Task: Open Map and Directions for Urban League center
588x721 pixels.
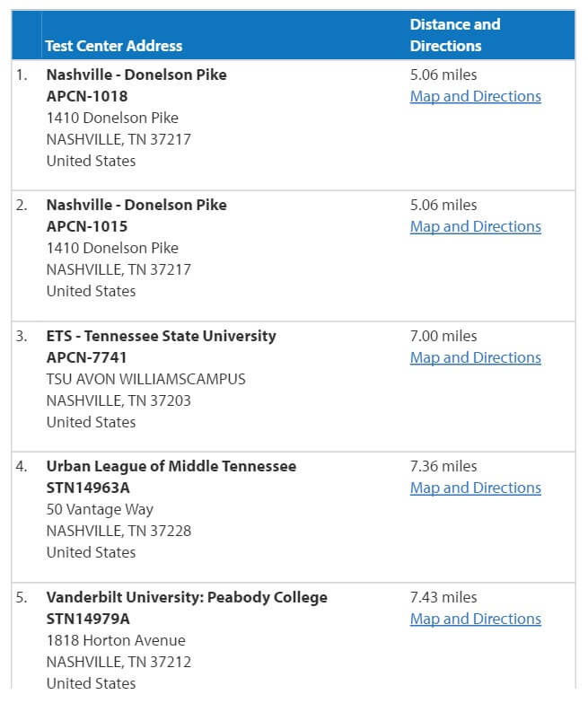Action: [x=475, y=488]
